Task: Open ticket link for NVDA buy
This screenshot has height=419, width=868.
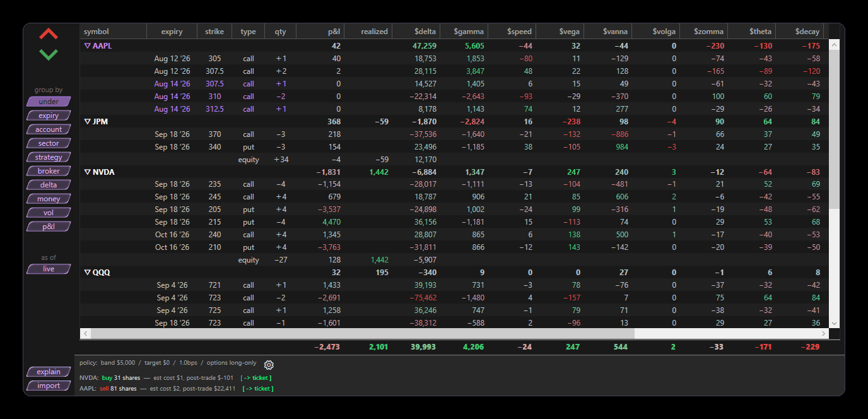Action: [x=256, y=378]
